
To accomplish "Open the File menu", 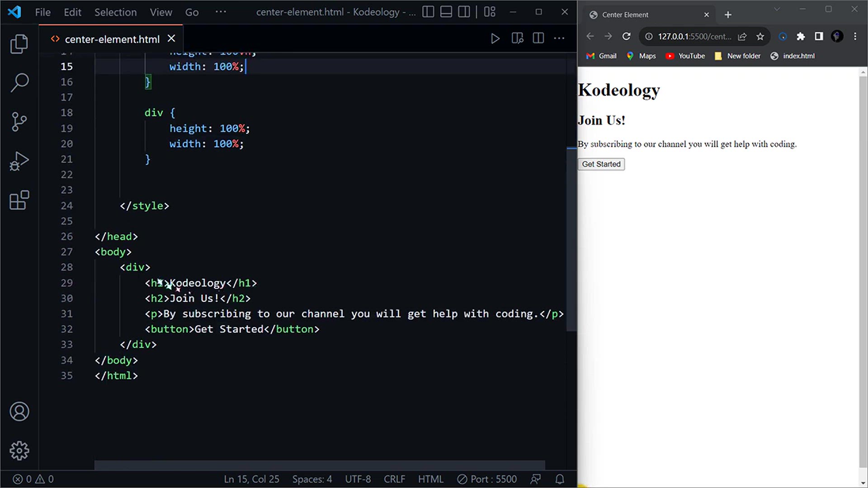I will (43, 12).
